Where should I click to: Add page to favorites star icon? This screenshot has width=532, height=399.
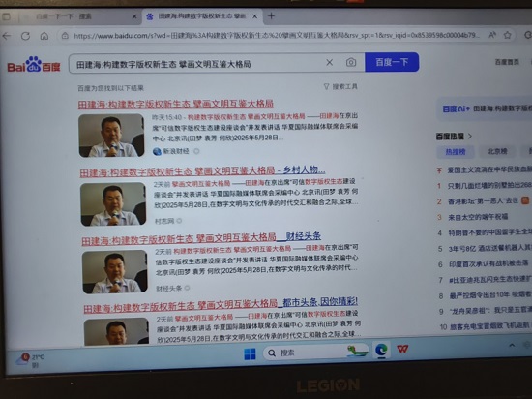(x=507, y=35)
